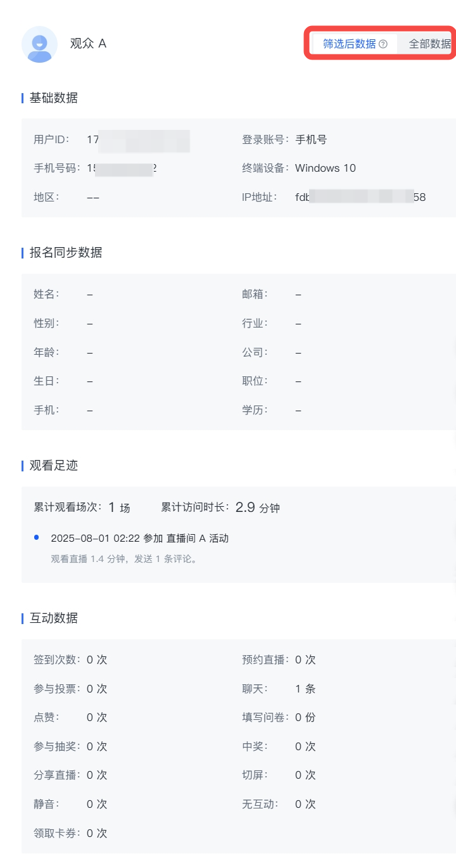Click the masked 手机号码 value
The image size is (456, 868).
tap(122, 168)
